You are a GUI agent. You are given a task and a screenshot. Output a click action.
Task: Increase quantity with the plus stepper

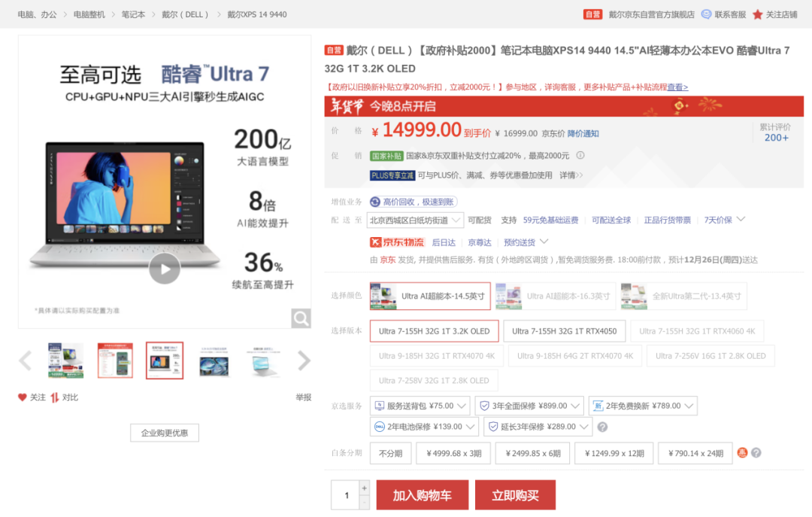365,488
